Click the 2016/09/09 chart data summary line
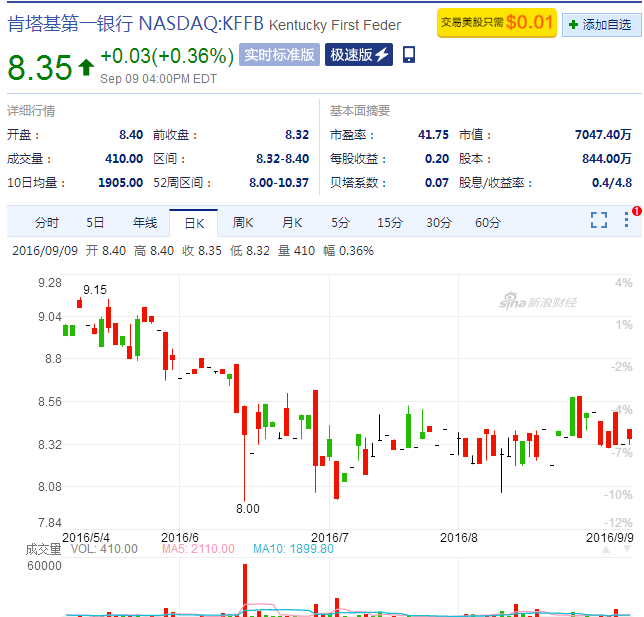The width and height of the screenshot is (644, 617). pyautogui.click(x=193, y=251)
